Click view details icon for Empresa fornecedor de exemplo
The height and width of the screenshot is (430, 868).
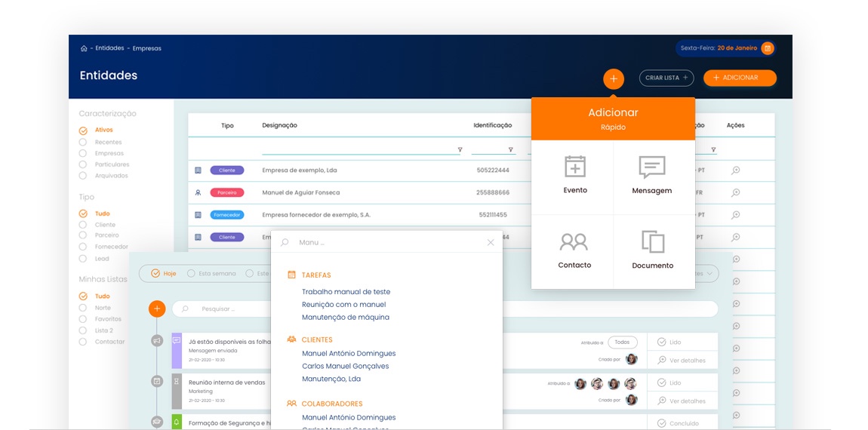click(x=735, y=215)
